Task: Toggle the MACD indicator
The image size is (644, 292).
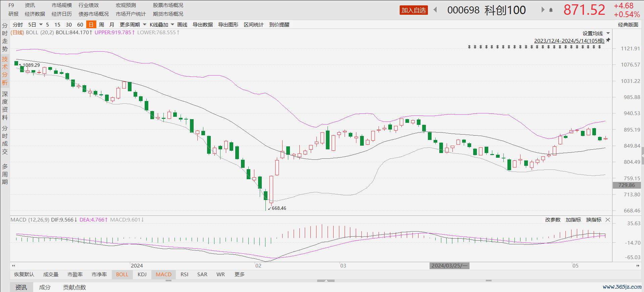Action: [x=163, y=275]
